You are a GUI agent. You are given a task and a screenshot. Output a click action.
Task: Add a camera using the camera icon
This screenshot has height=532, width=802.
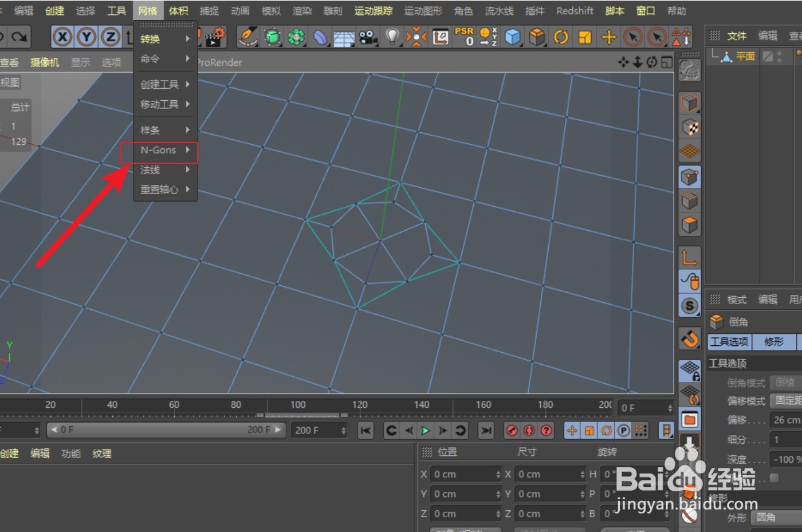[x=368, y=37]
